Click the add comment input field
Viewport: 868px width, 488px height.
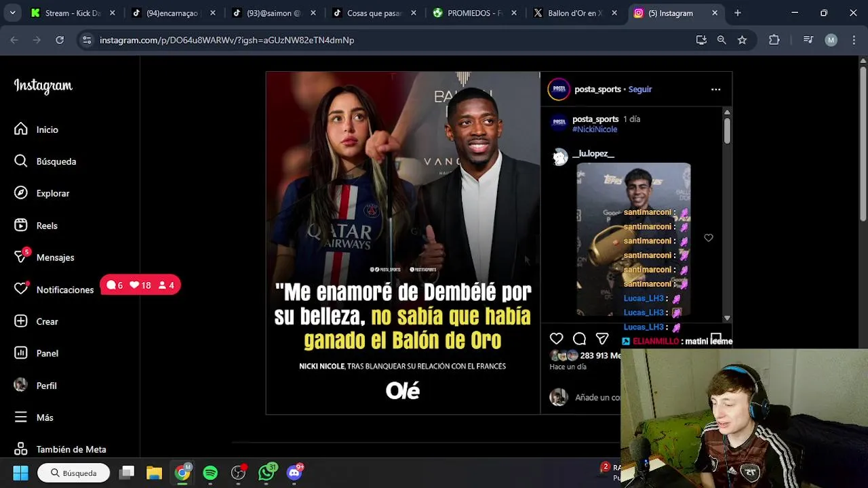point(597,398)
